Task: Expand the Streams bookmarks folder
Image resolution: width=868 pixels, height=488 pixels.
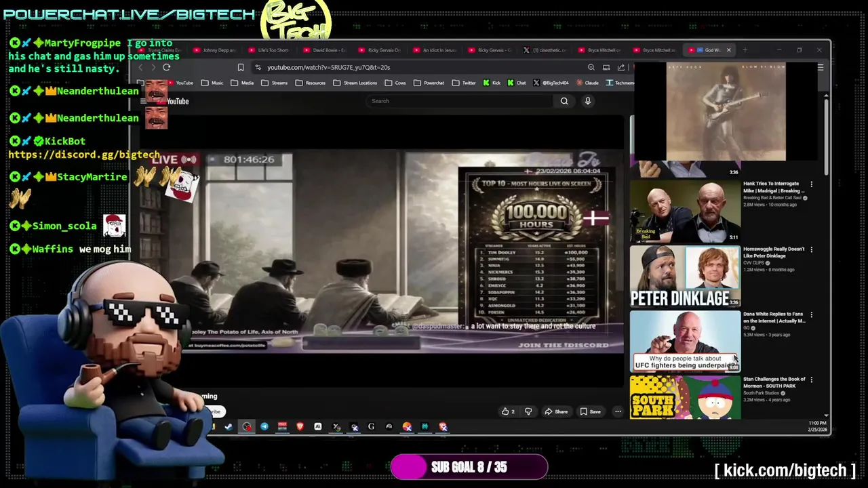Action: (x=274, y=83)
